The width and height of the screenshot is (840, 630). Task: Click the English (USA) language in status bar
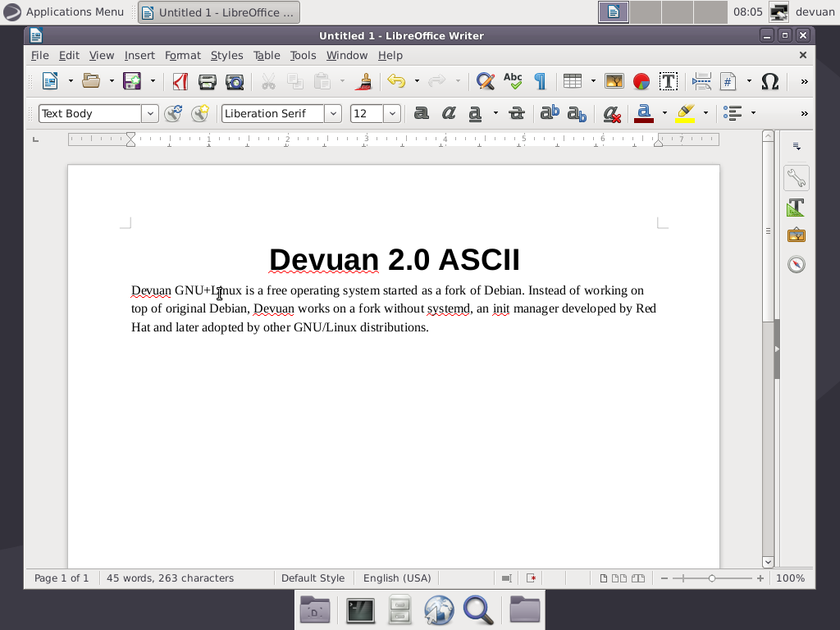pos(397,577)
